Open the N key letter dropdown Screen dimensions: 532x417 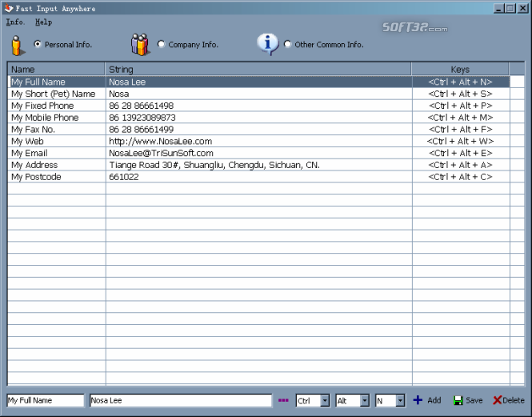(x=400, y=401)
